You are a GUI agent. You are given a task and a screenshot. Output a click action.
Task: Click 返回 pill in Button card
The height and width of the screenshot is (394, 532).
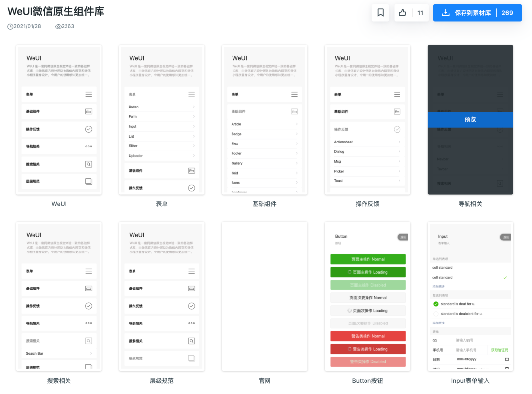point(403,237)
